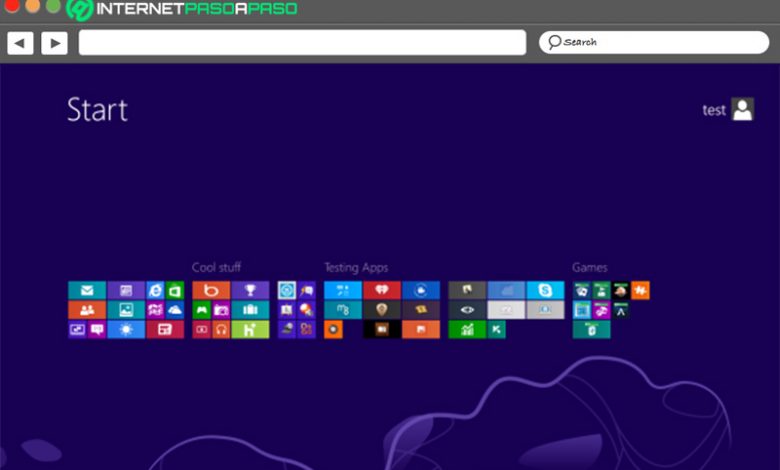Screen dimensions: 780x470
Task: Select the 'Testing Apps' group heading
Action: pos(356,268)
